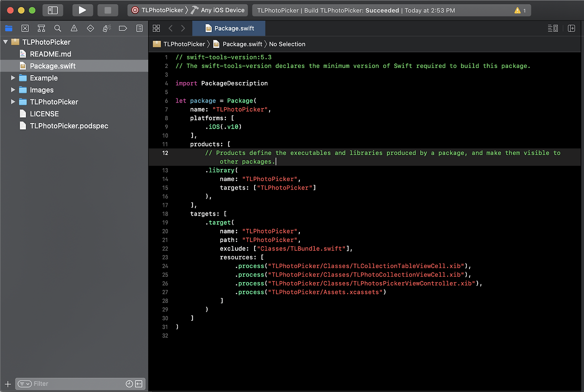Add a new editor pane on right
The width and height of the screenshot is (584, 392).
pos(571,28)
